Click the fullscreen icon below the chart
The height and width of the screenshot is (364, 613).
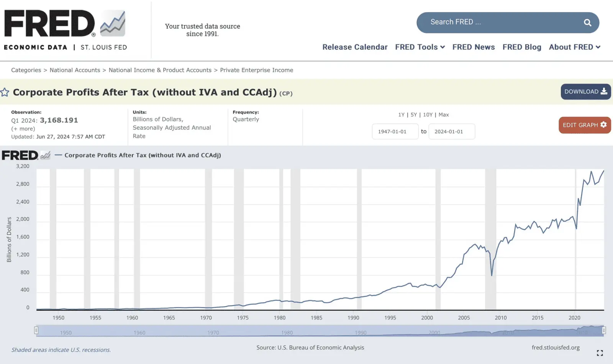click(600, 353)
